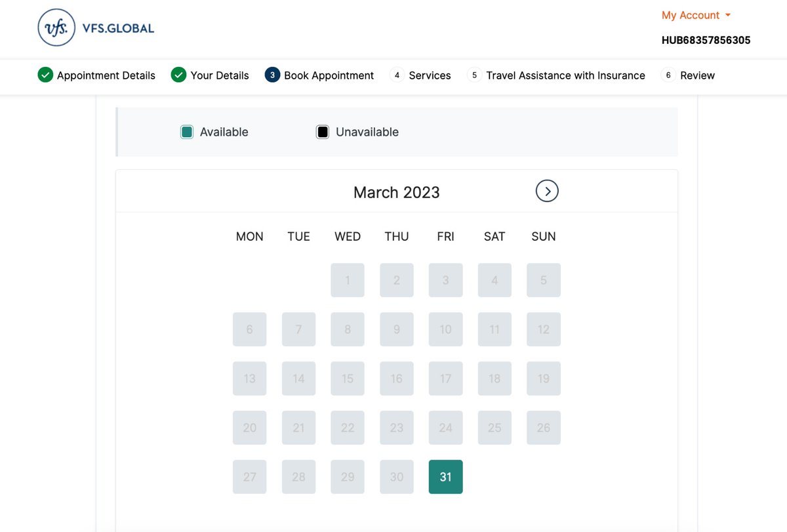Jump to the Review step

point(697,75)
